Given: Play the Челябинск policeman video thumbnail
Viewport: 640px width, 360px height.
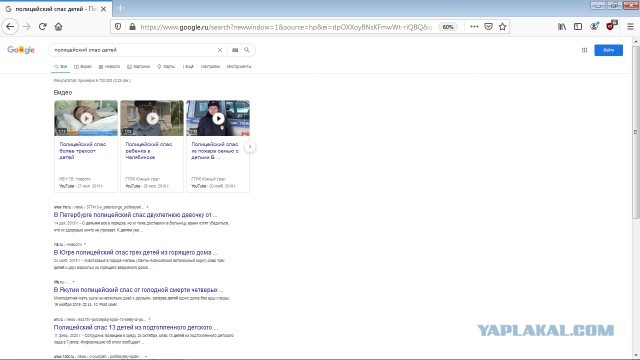Looking at the screenshot, I should (x=152, y=118).
